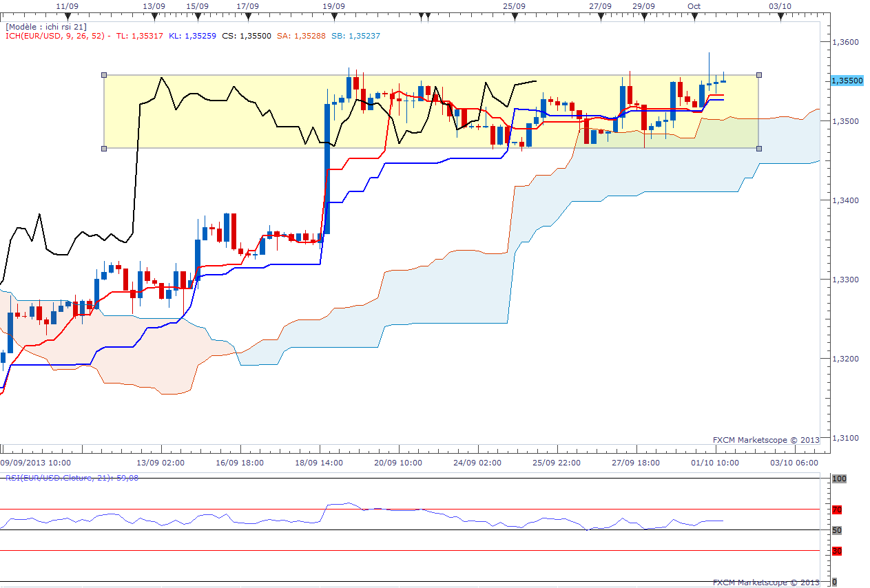Click the SB: 1,35237 Senkou value
Screen dimensions: 870x588
click(355, 35)
